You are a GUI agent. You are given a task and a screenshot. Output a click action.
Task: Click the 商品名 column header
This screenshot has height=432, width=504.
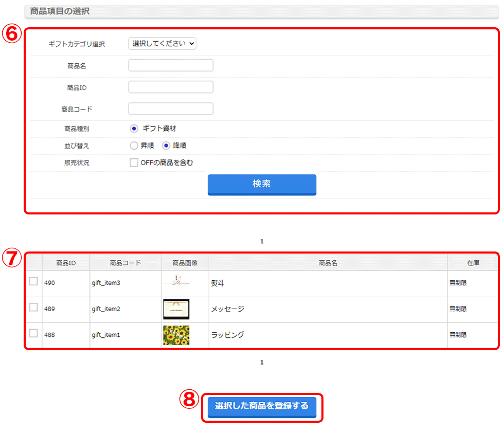[x=328, y=263]
